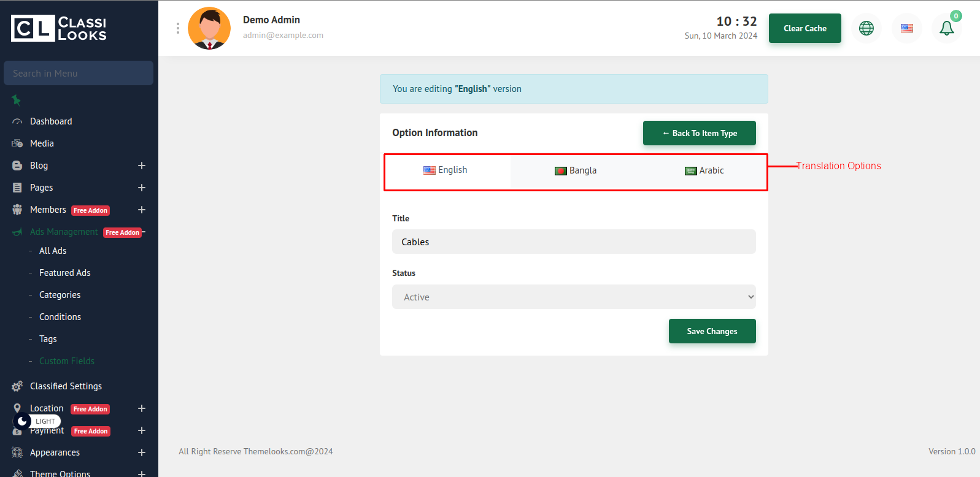The width and height of the screenshot is (980, 477).
Task: Click the notification bell icon
Action: tap(946, 28)
